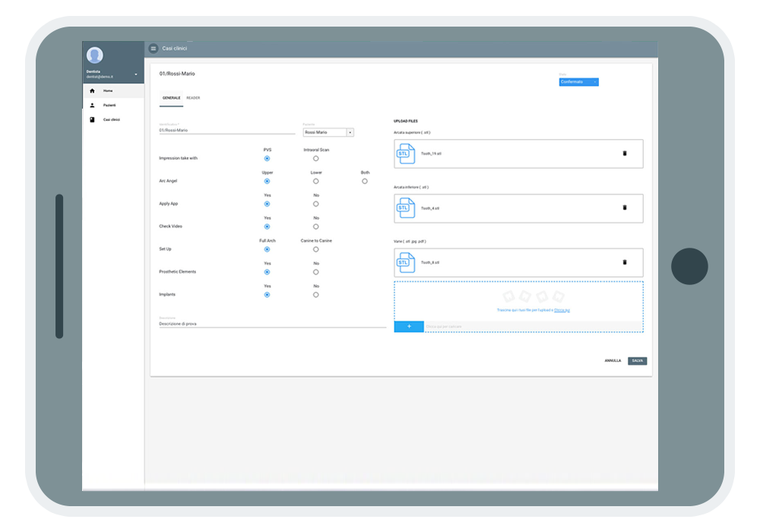Screen dimensions: 760x532
Task: Click the 01/Rossi-Mario case title
Action: click(177, 74)
